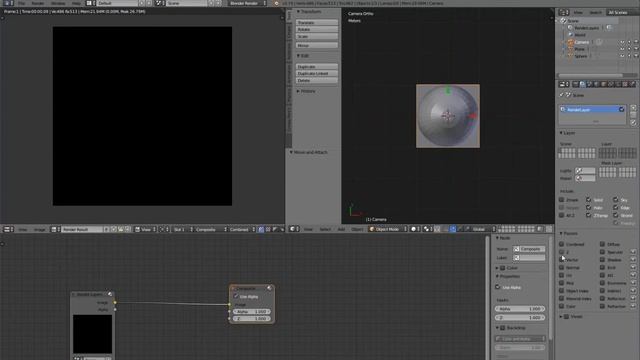Click the Plane mesh icon in outliner
The height and width of the screenshot is (360, 640).
click(x=571, y=49)
